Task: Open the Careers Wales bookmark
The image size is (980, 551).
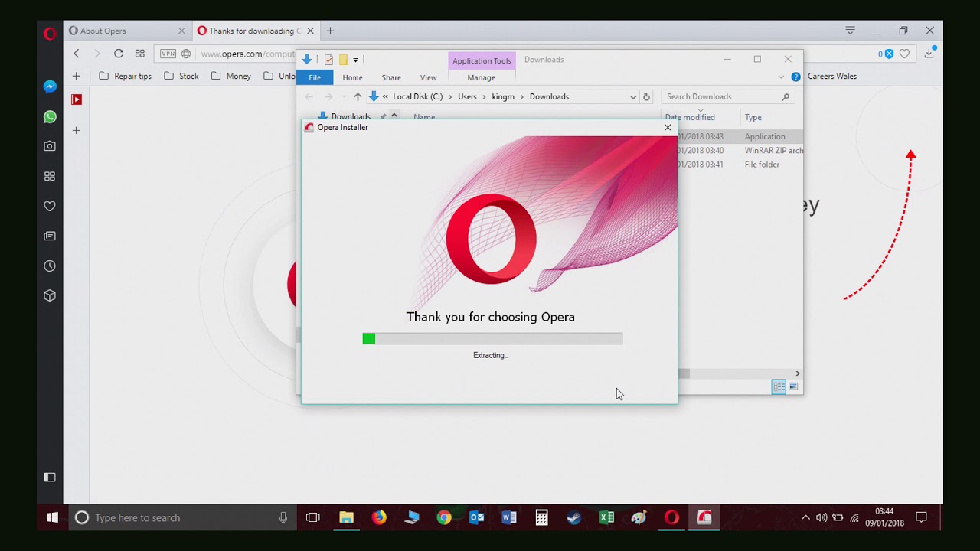Action: (x=832, y=76)
